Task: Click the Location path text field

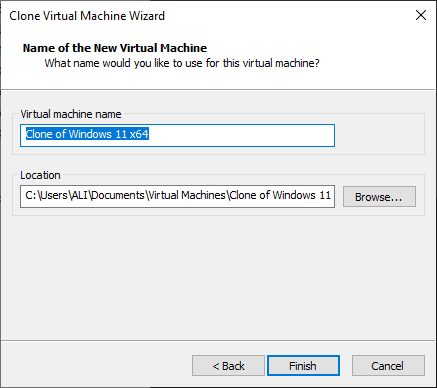Action: click(177, 196)
